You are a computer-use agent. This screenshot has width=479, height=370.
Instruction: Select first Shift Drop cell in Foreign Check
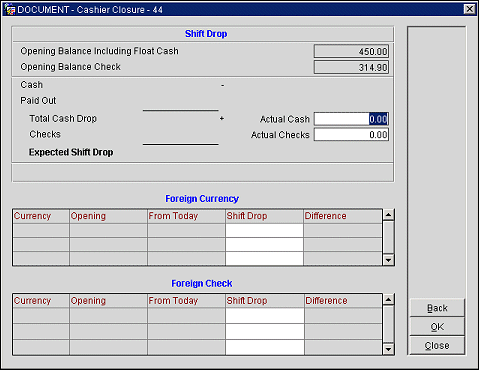coord(265,316)
